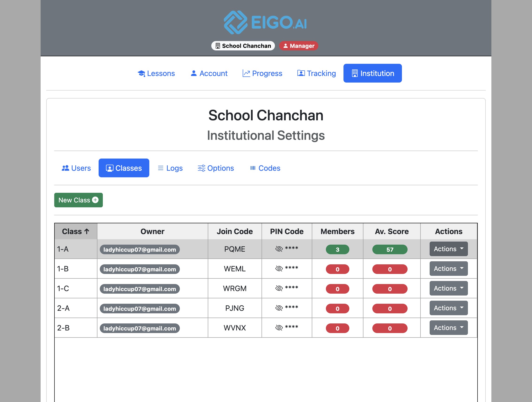Switch to the Codes sub-tab
The width and height of the screenshot is (532, 402).
click(265, 168)
